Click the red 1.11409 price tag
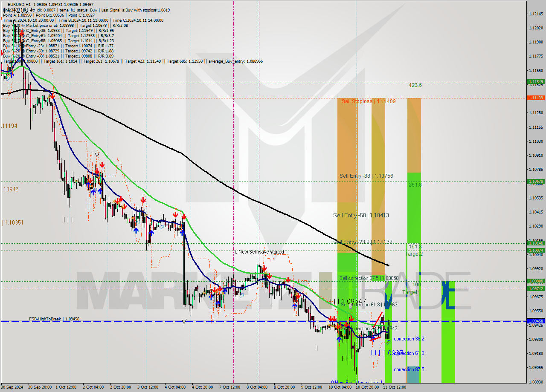Image resolution: width=546 pixels, height=392 pixels. click(x=536, y=98)
